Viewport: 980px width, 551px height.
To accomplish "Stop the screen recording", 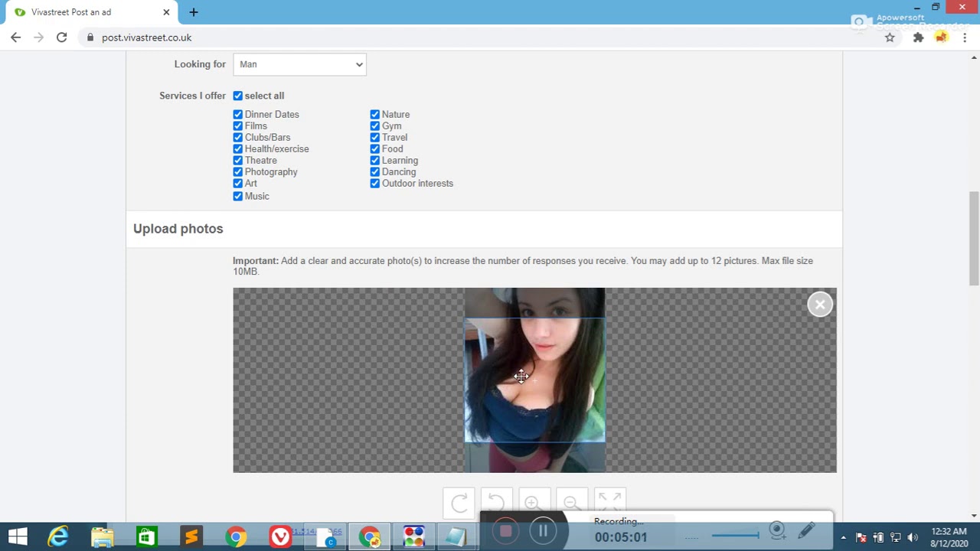I will point(505,531).
